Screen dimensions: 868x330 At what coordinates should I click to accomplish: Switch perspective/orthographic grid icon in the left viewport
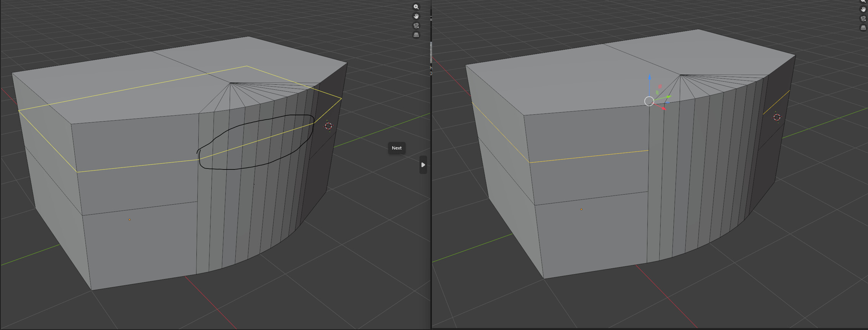point(416,35)
